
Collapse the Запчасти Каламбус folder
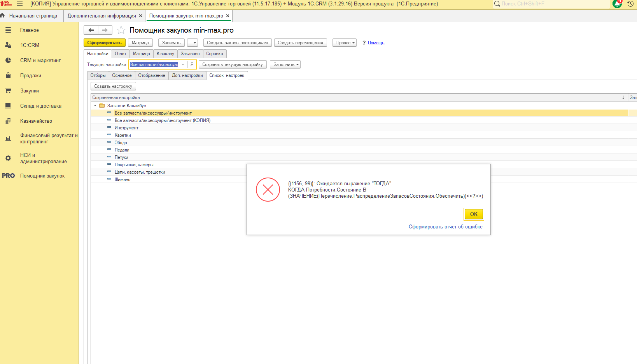click(x=95, y=106)
